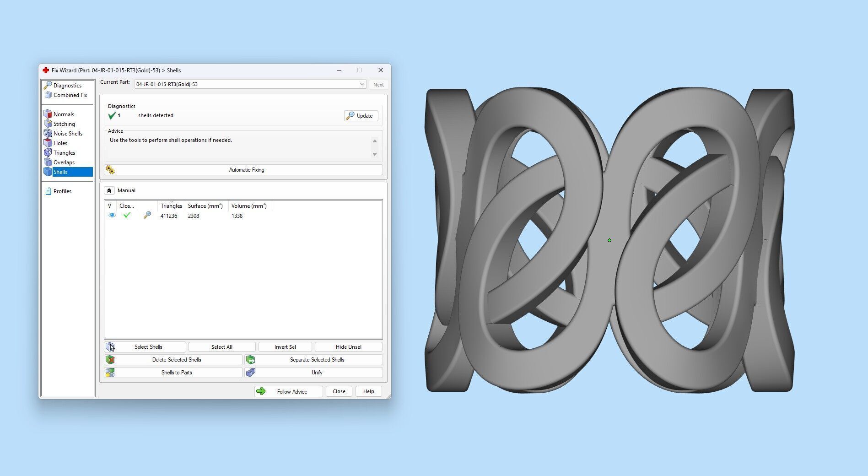Sort by the Triangles column header

click(x=171, y=206)
